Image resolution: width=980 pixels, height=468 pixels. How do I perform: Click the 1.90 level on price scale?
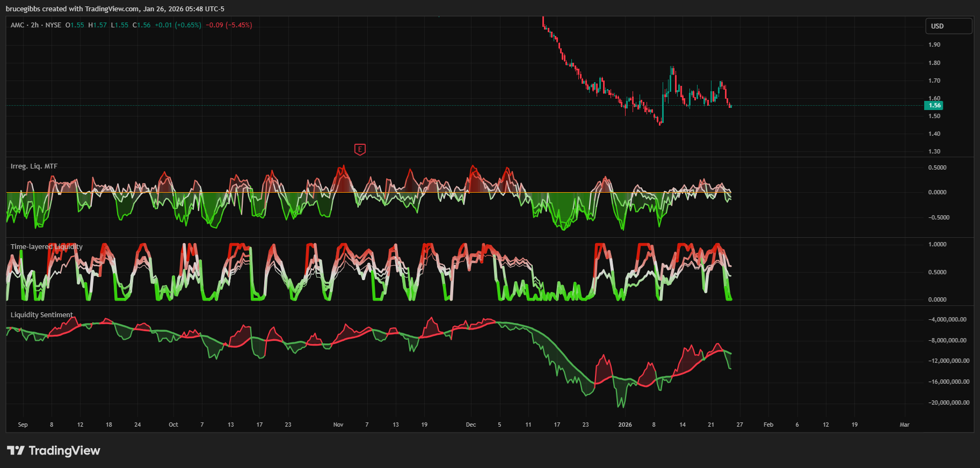pos(934,45)
